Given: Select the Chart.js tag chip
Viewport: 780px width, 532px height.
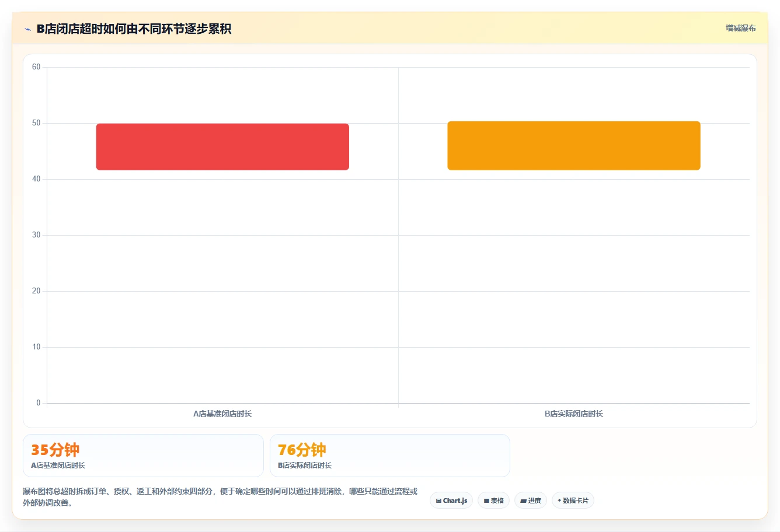Looking at the screenshot, I should click(x=451, y=501).
